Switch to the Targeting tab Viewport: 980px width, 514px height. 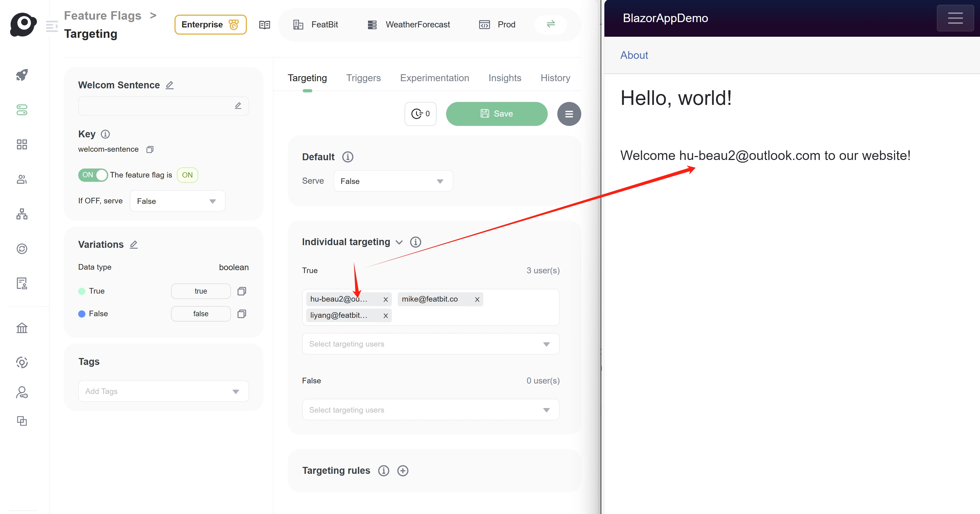pos(308,78)
